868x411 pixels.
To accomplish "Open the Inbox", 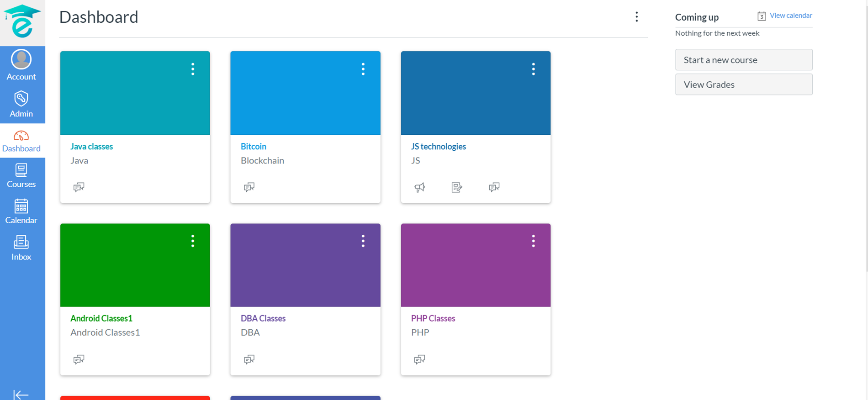I will pos(21,248).
